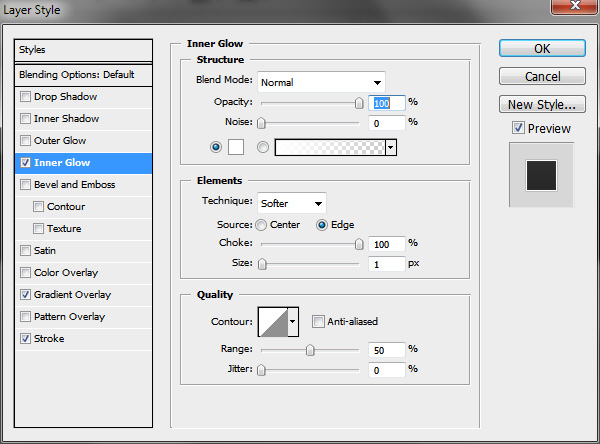Open the Contour curve picker thumbnail
600x444 pixels.
[273, 322]
